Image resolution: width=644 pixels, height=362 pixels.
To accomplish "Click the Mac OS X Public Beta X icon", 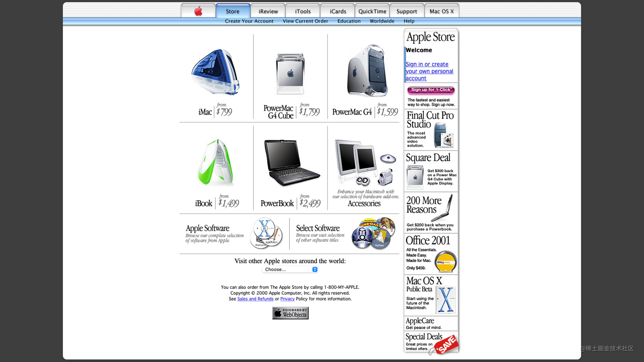I will tap(446, 300).
